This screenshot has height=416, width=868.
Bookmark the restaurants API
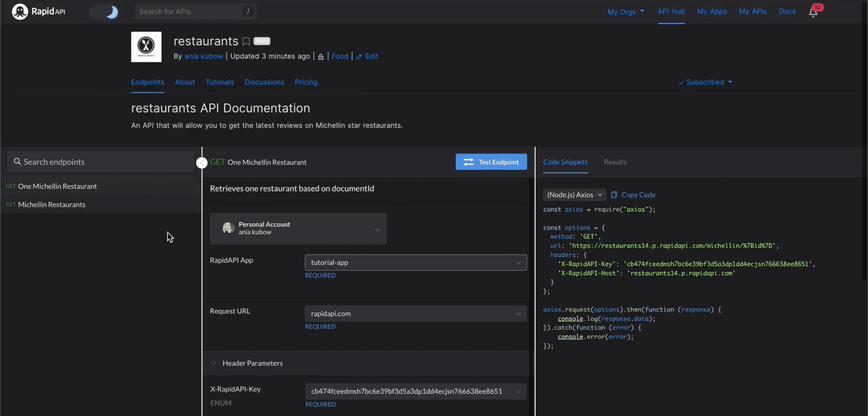[246, 42]
